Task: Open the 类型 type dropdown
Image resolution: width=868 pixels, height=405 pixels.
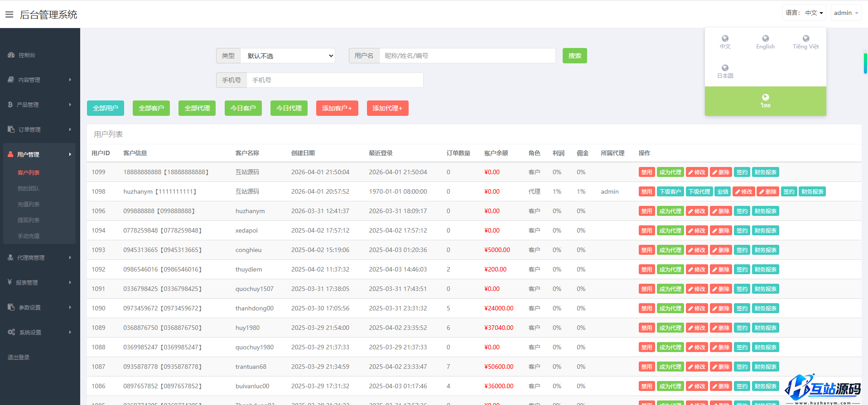Action: [x=288, y=56]
